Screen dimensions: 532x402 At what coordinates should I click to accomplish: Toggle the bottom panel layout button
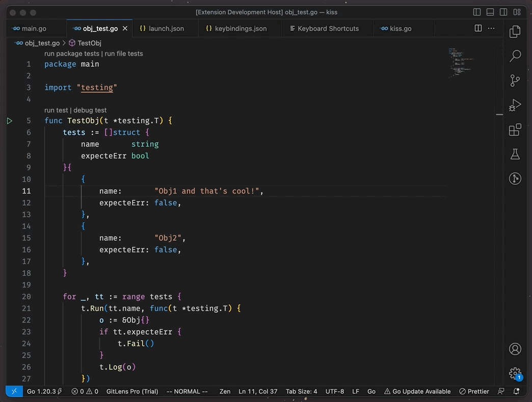(x=490, y=12)
